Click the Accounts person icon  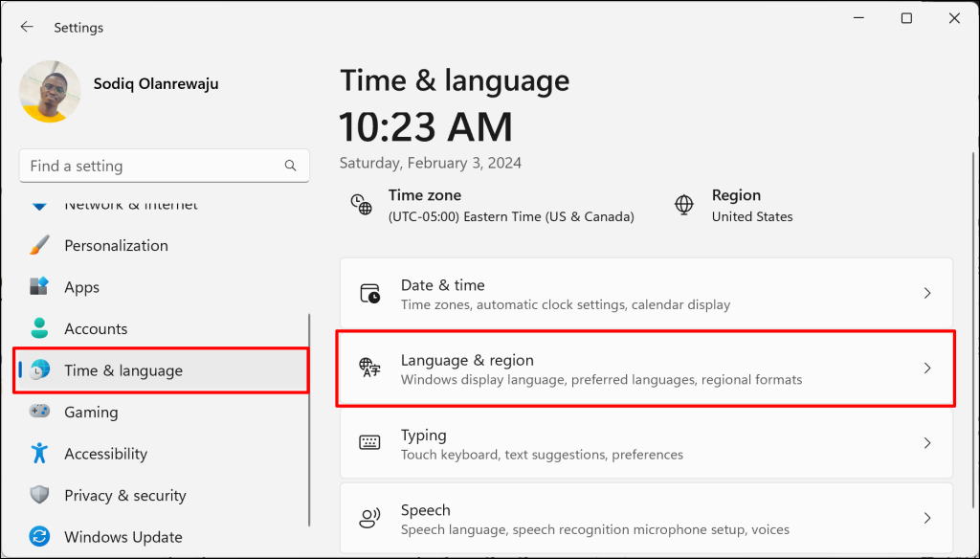[x=39, y=328]
